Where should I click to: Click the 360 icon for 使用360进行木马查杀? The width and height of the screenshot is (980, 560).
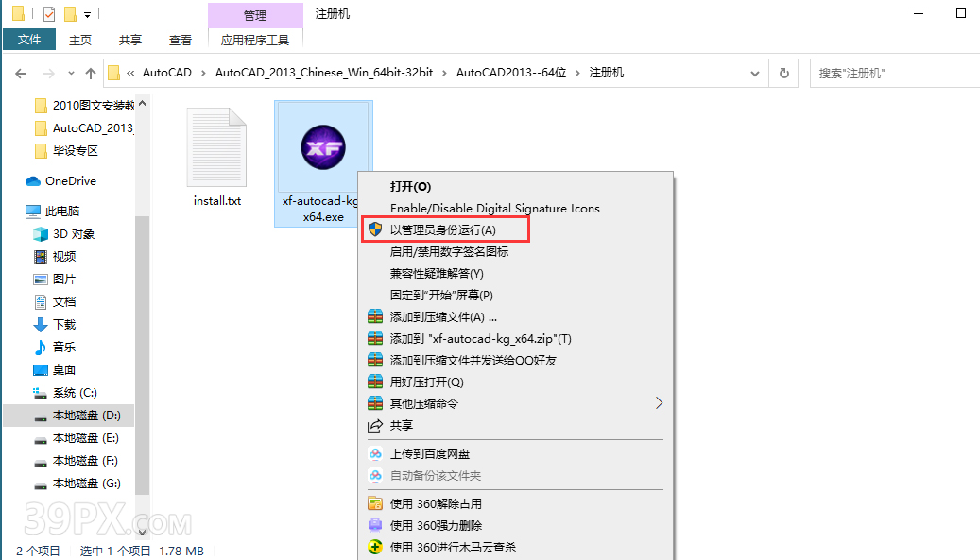pos(376,547)
